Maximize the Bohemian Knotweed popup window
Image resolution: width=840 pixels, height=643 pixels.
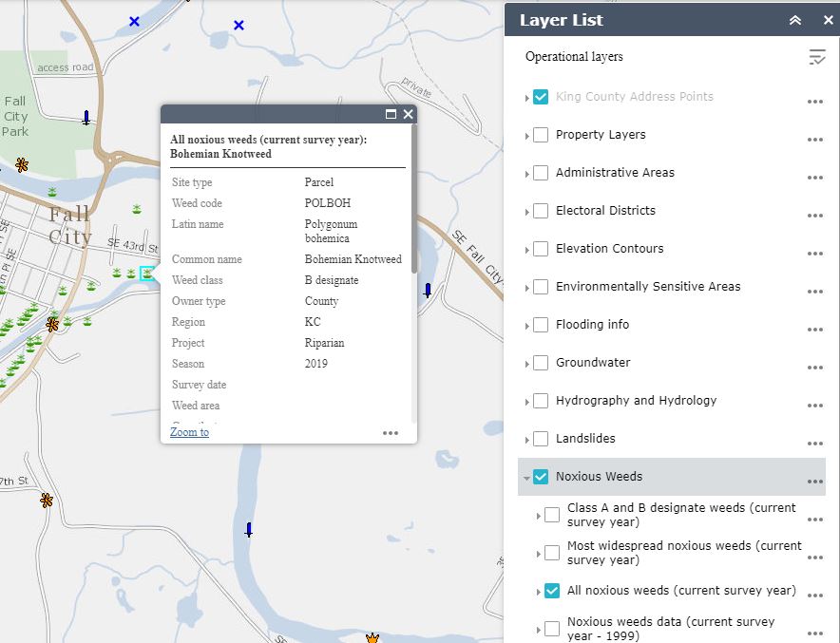coord(391,114)
